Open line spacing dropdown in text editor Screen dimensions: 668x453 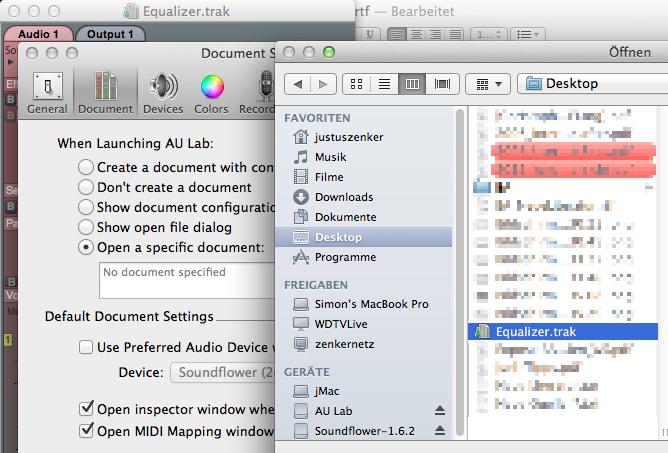(x=488, y=35)
